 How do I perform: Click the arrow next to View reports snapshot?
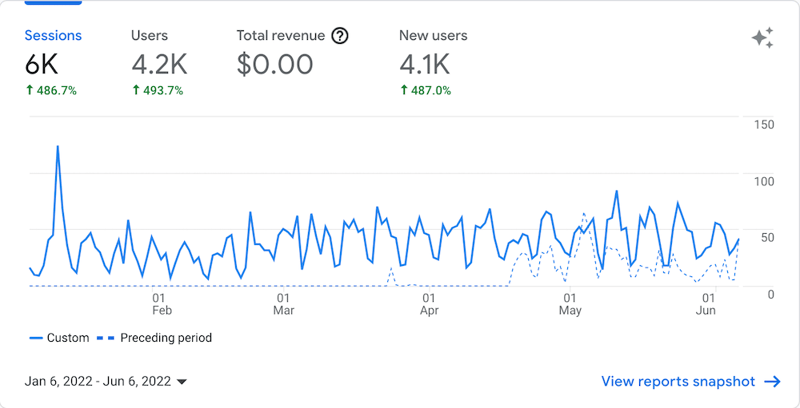(772, 381)
